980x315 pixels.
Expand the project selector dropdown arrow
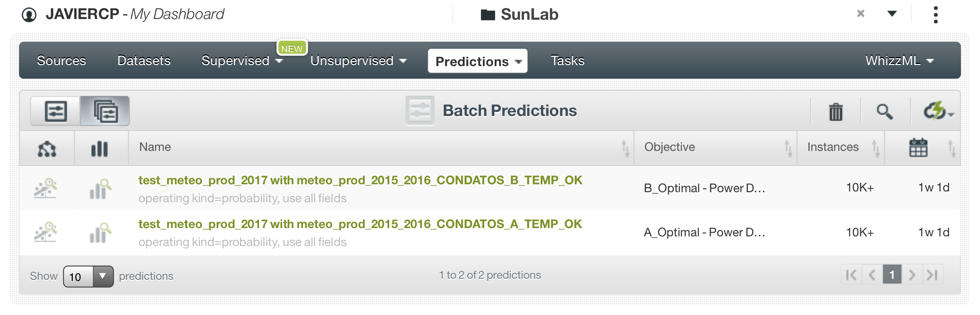[x=892, y=14]
